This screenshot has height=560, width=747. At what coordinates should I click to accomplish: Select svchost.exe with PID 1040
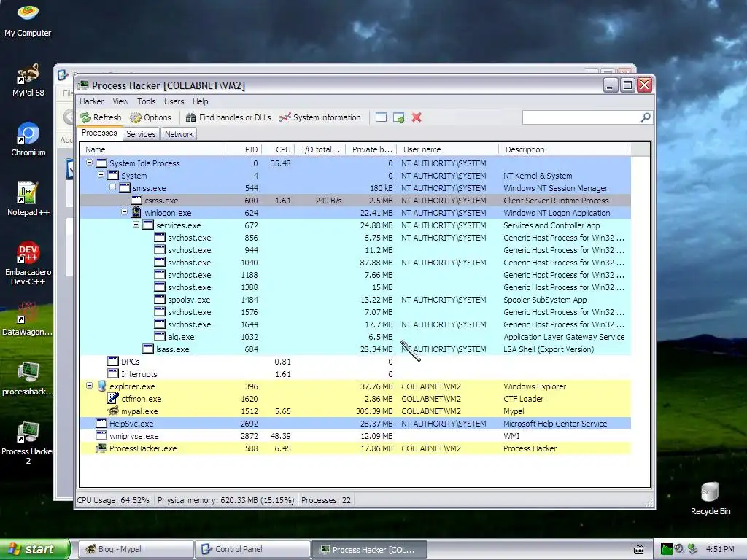[355, 262]
